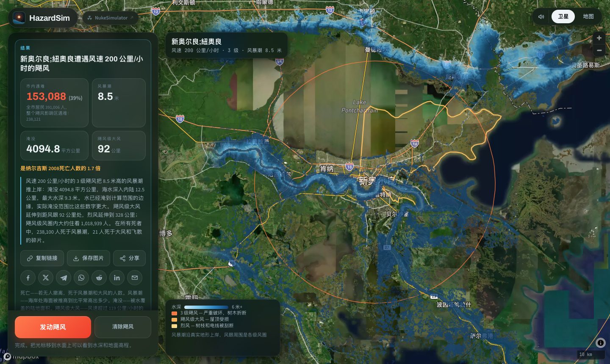Share the result via WhatsApp
610x364 pixels.
(81, 278)
